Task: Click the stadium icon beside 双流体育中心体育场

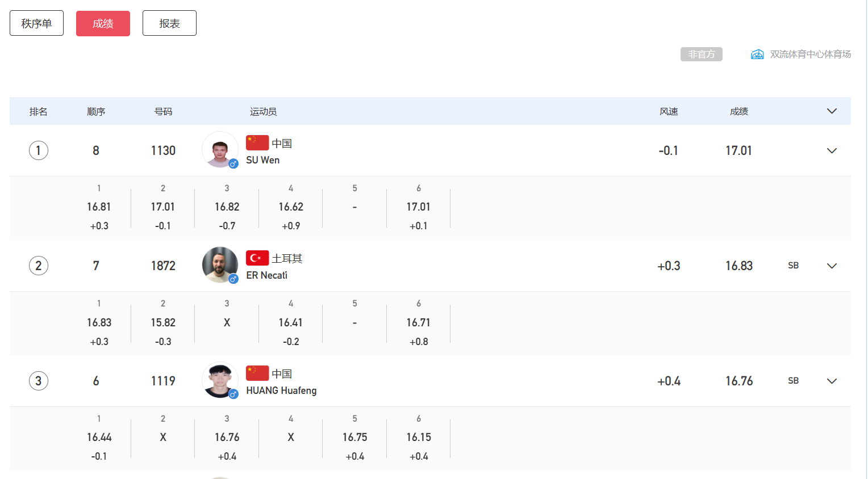Action: click(757, 54)
